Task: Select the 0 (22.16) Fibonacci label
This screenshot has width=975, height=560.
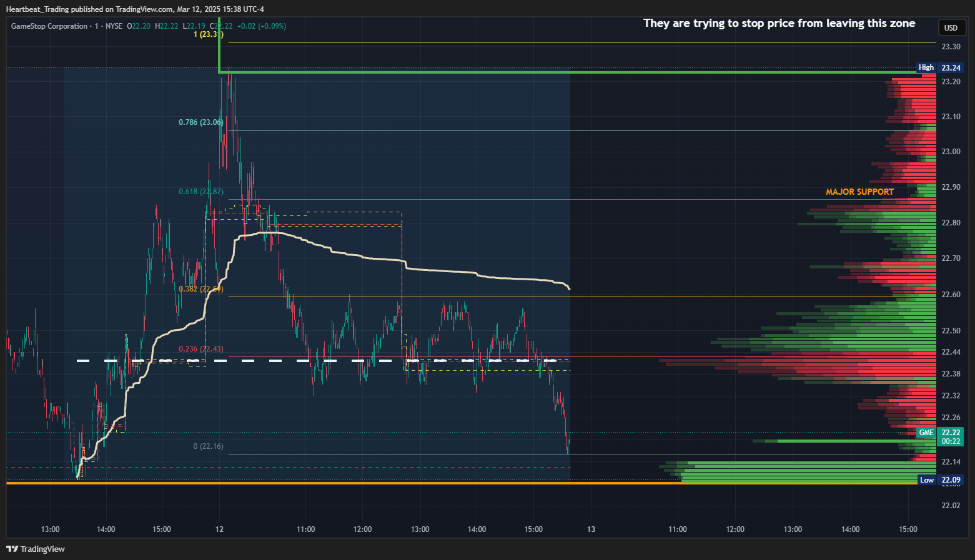Action: [x=208, y=446]
